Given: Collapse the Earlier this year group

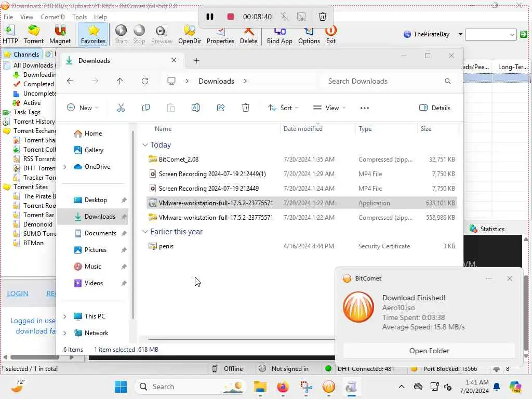Looking at the screenshot, I should (x=145, y=231).
